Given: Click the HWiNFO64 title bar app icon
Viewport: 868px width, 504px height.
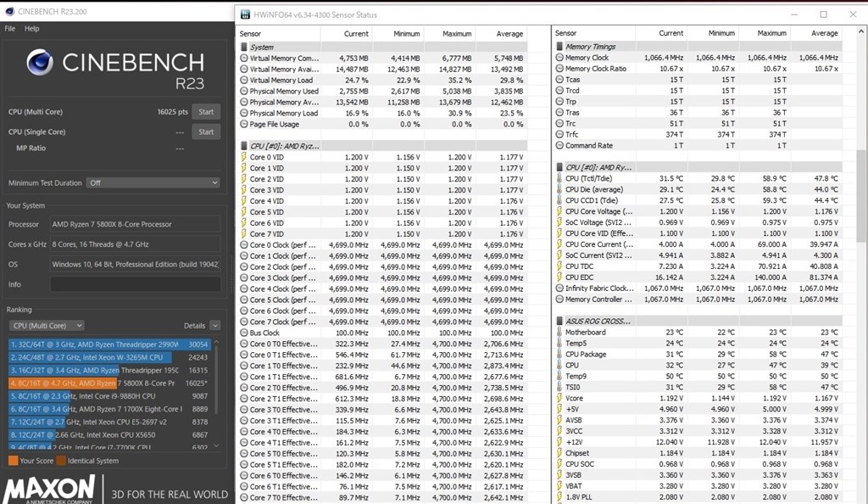Looking at the screenshot, I should pyautogui.click(x=245, y=14).
